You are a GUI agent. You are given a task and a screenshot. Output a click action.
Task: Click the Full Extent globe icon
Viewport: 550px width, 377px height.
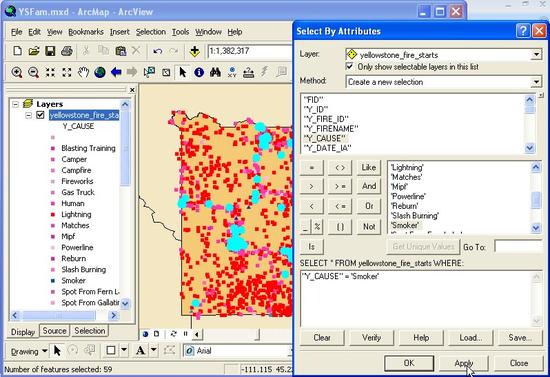100,72
